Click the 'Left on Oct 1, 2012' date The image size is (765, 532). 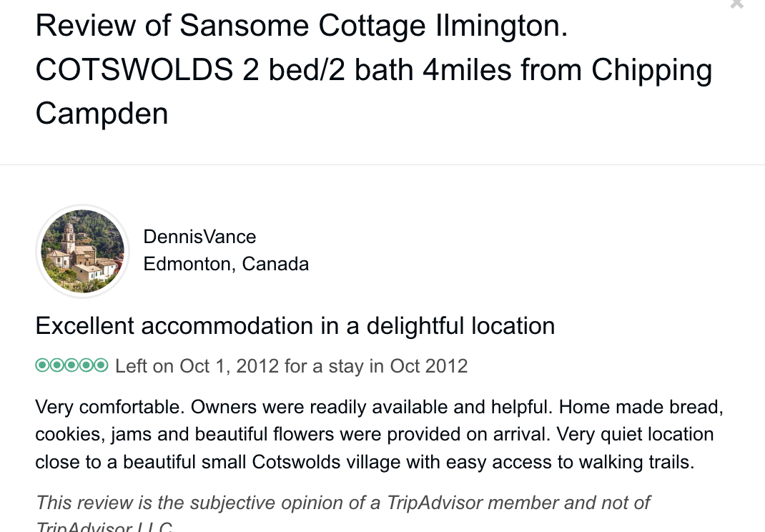click(197, 366)
